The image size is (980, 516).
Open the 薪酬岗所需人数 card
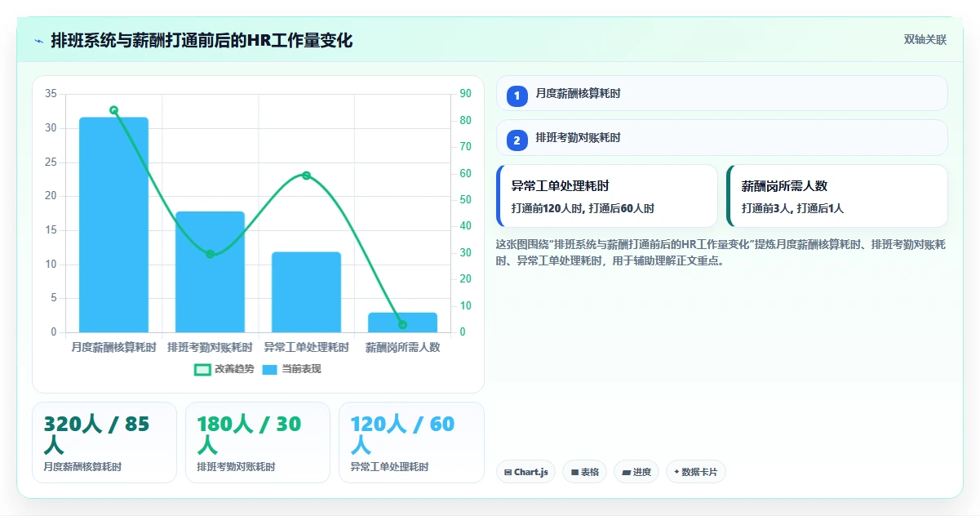click(837, 196)
